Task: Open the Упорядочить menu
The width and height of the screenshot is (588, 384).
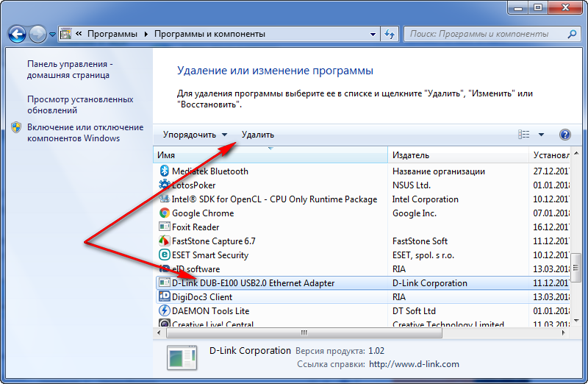Action: coord(195,135)
